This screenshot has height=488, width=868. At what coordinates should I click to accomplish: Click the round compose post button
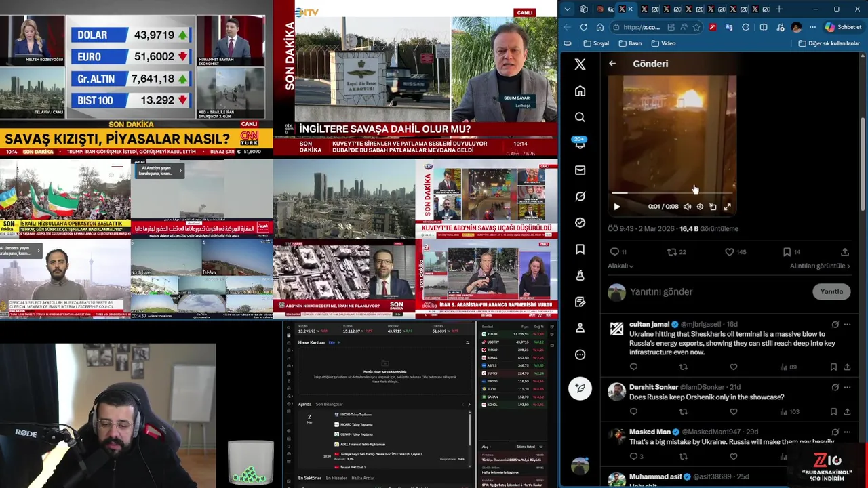click(x=580, y=388)
